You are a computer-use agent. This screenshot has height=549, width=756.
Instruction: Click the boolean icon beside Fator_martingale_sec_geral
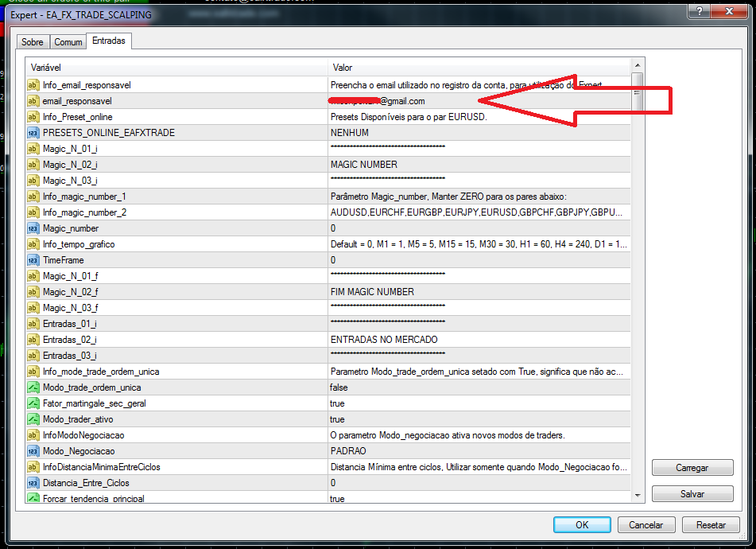tap(33, 403)
